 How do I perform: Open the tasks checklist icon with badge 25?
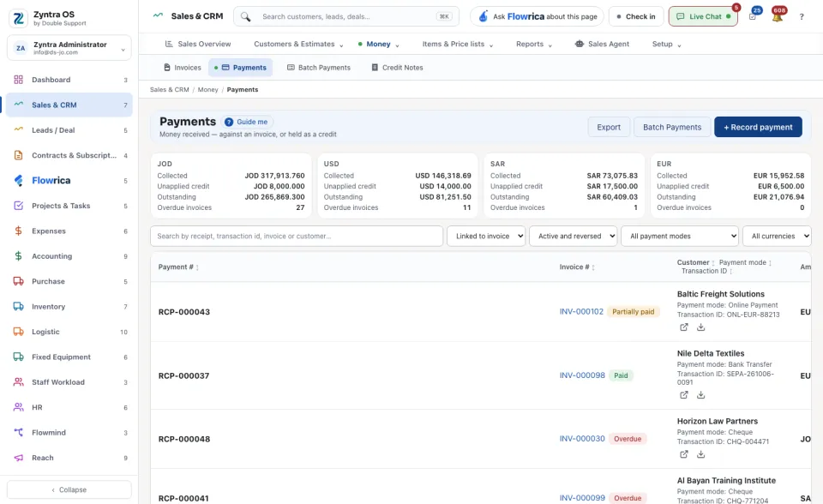point(753,16)
